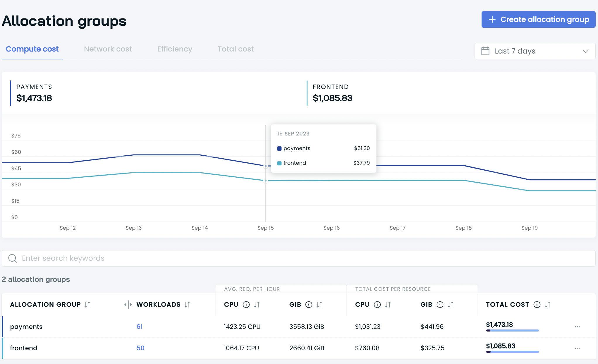Click info icon for avg. request CPU
Image resolution: width=598 pixels, height=364 pixels.
[246, 305]
